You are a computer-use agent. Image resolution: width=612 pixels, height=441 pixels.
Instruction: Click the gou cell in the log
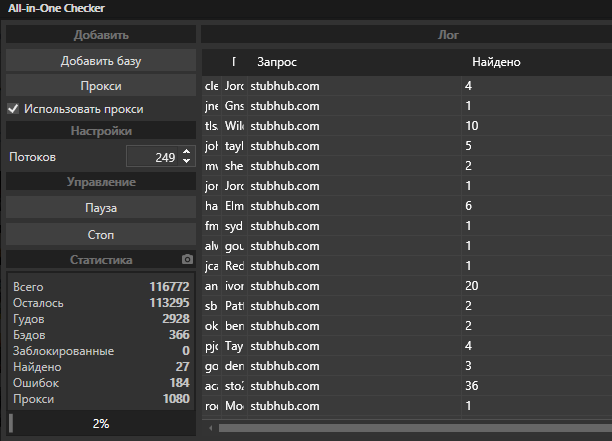(234, 246)
